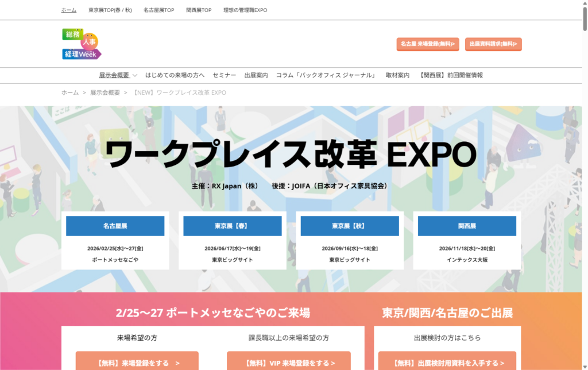The height and width of the screenshot is (370, 588).
Task: Go to 名古屋展TOP page
Action: point(158,10)
